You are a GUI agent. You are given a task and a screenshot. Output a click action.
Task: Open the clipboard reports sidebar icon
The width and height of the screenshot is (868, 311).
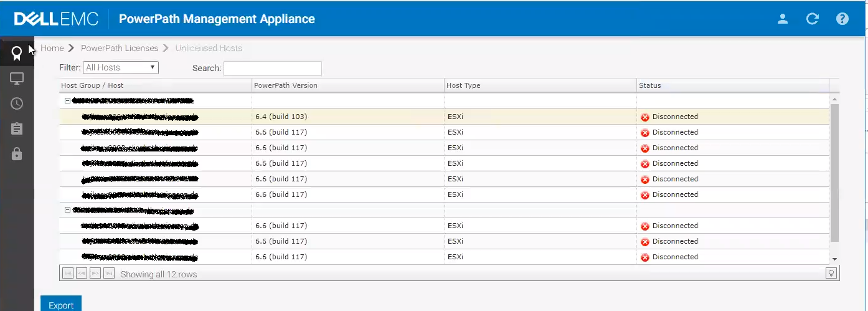[17, 128]
